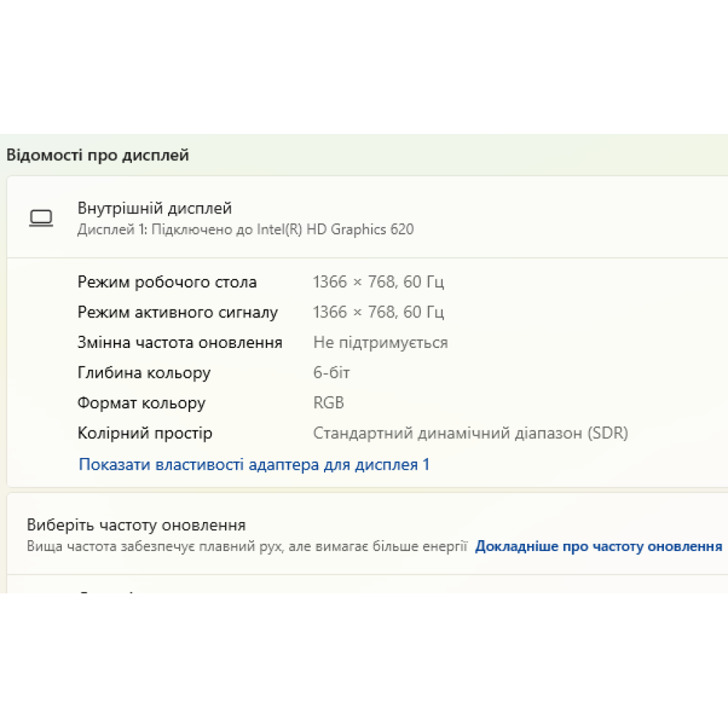Click the Виберіть частоту оновлення heading
Viewport: 728px width, 728px height.
136,525
